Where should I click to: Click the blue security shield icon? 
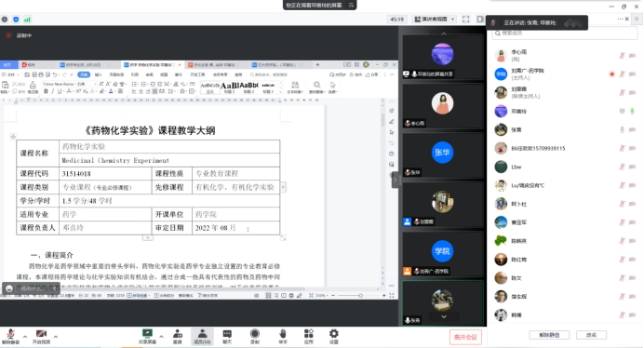pos(16,20)
